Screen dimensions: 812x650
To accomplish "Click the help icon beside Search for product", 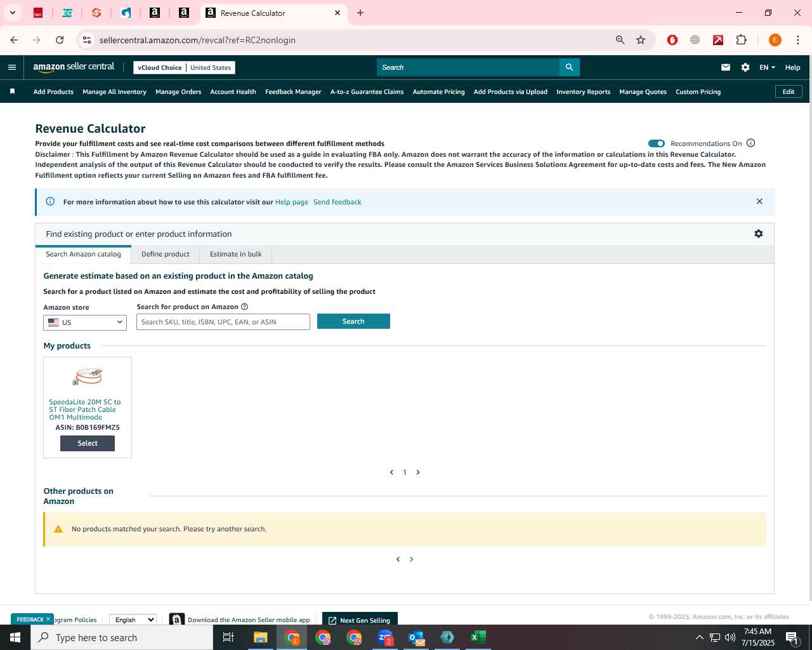I will 245,307.
